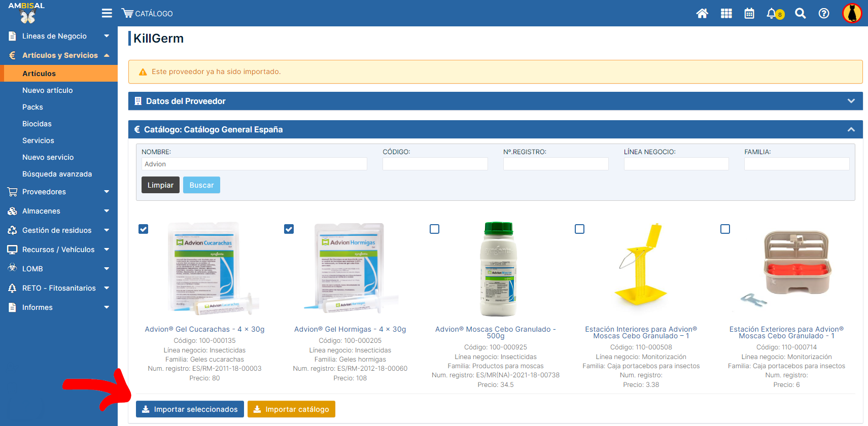868x426 pixels.
Task: Open the user avatar profile
Action: click(852, 14)
